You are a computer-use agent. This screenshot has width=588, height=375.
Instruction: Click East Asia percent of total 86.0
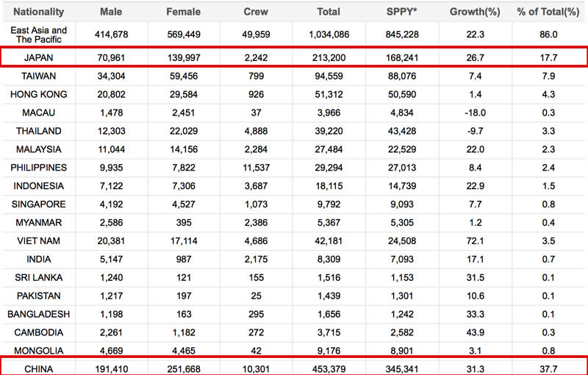pyautogui.click(x=548, y=35)
